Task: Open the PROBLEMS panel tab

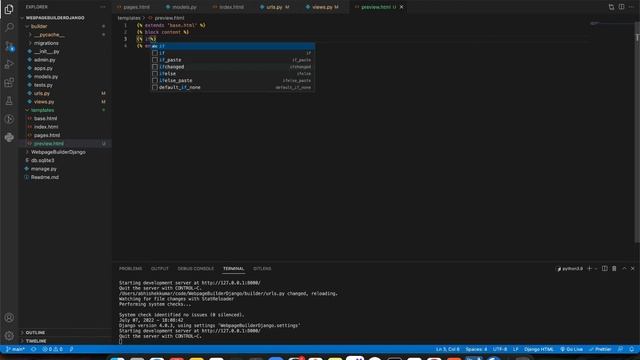Action: (131, 269)
